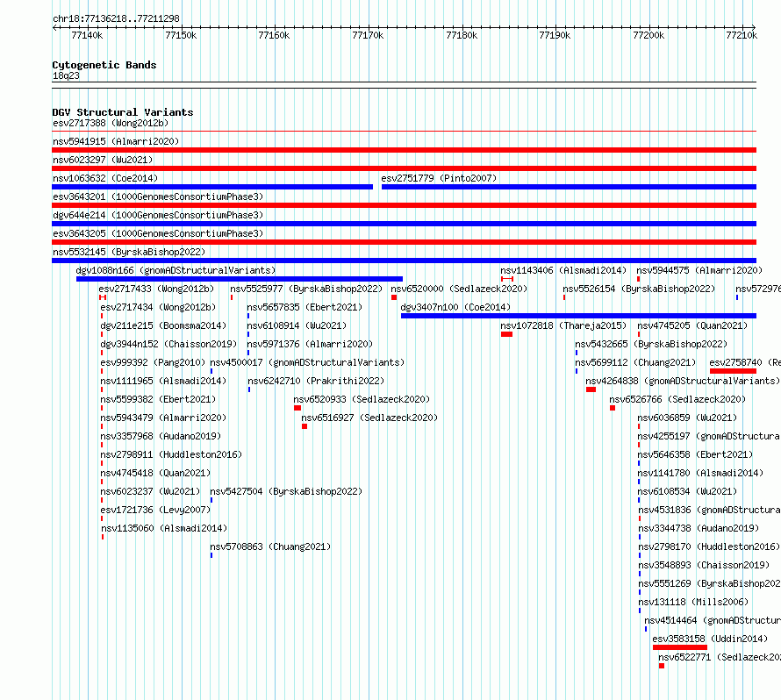Click the 77170k ruler position marker
Viewport: 781px width, 700px height.
368,35
